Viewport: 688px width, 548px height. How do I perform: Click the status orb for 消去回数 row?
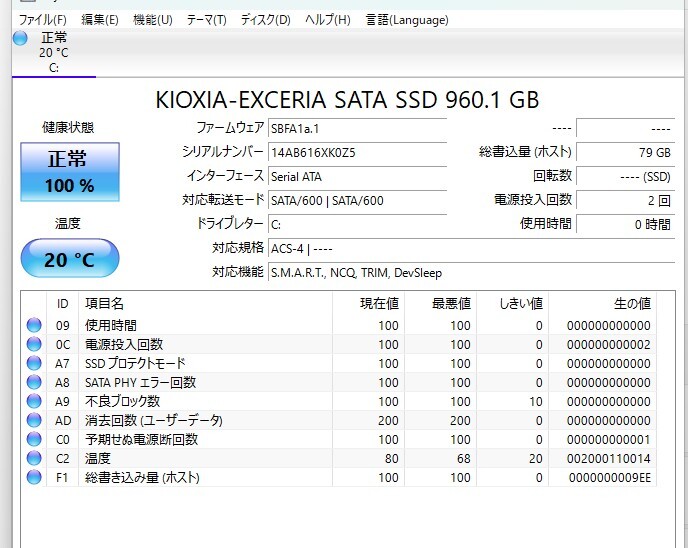click(34, 420)
